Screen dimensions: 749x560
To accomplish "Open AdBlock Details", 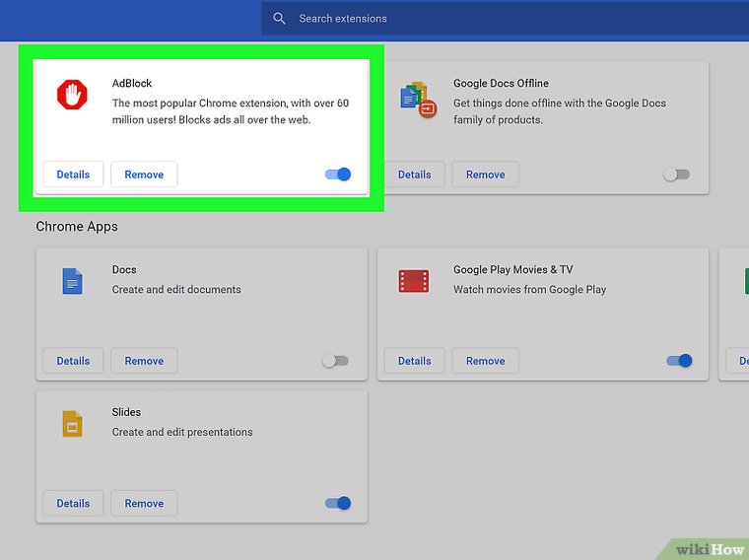I will click(x=73, y=175).
